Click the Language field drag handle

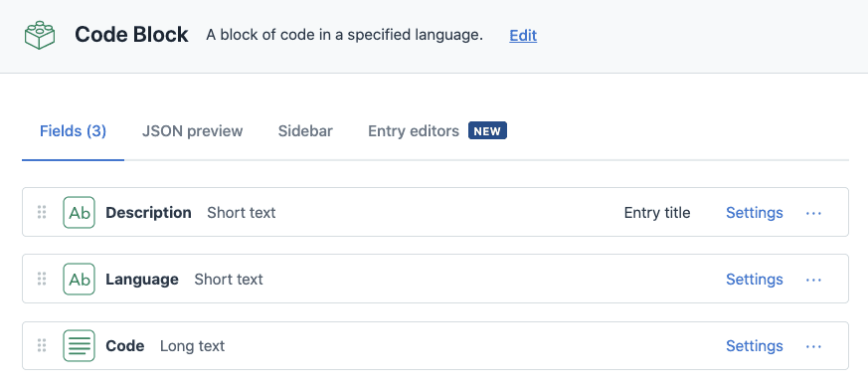click(42, 279)
